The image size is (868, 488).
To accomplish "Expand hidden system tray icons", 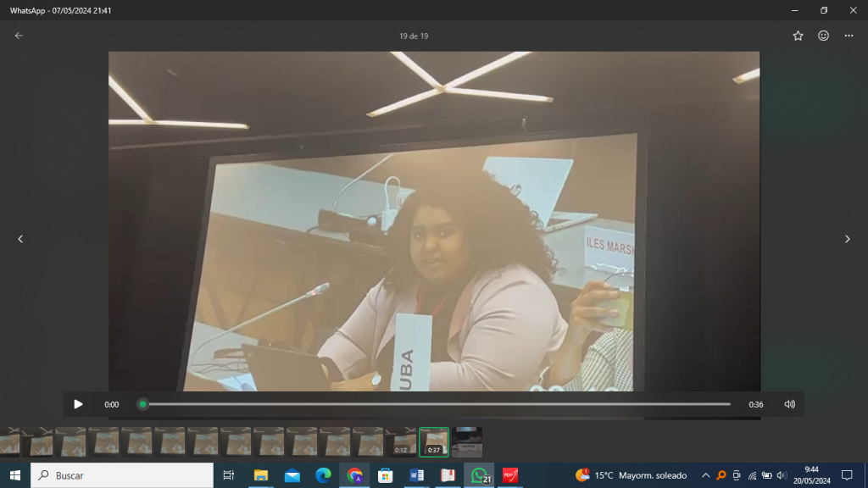I will [705, 475].
